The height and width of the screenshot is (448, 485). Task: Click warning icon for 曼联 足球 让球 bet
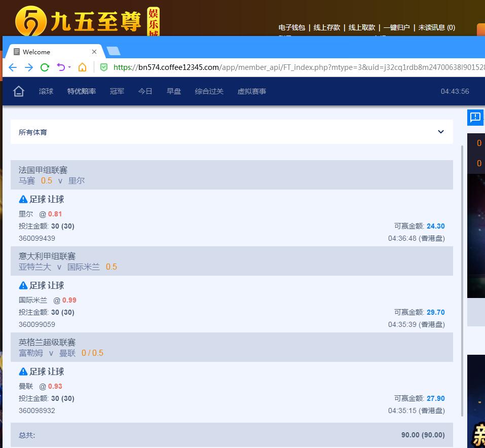pos(23,371)
